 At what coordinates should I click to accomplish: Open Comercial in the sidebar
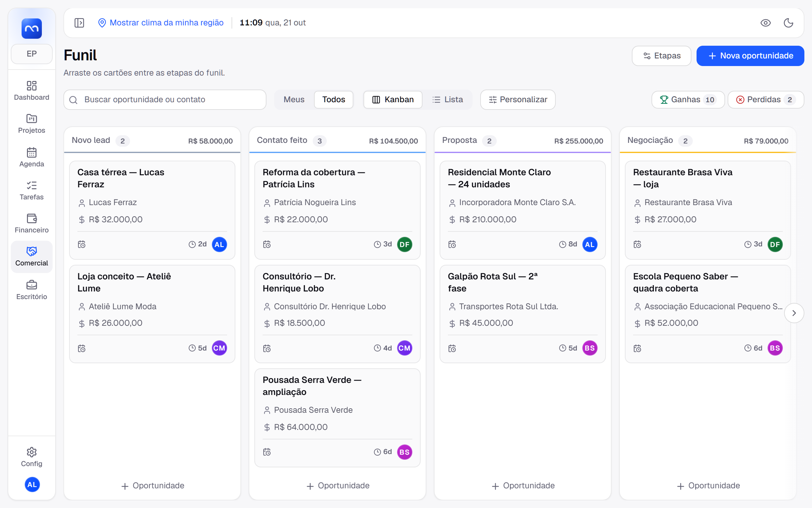coord(31,257)
